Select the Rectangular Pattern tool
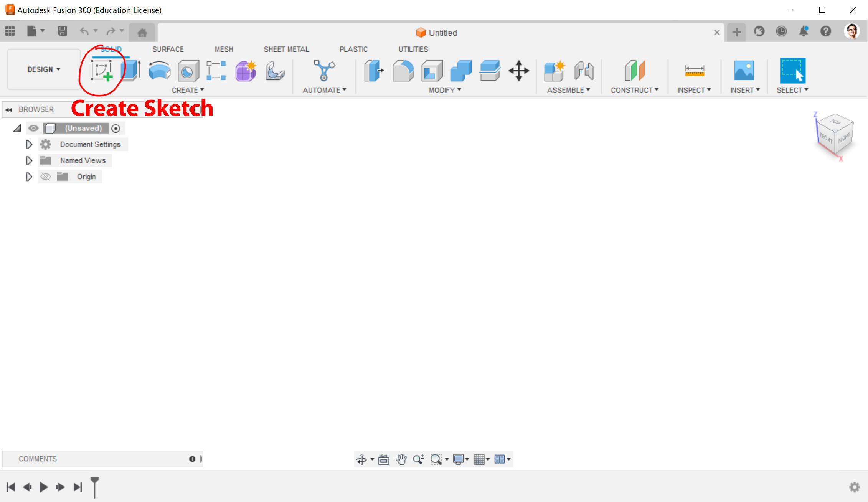The image size is (868, 502). tap(216, 71)
